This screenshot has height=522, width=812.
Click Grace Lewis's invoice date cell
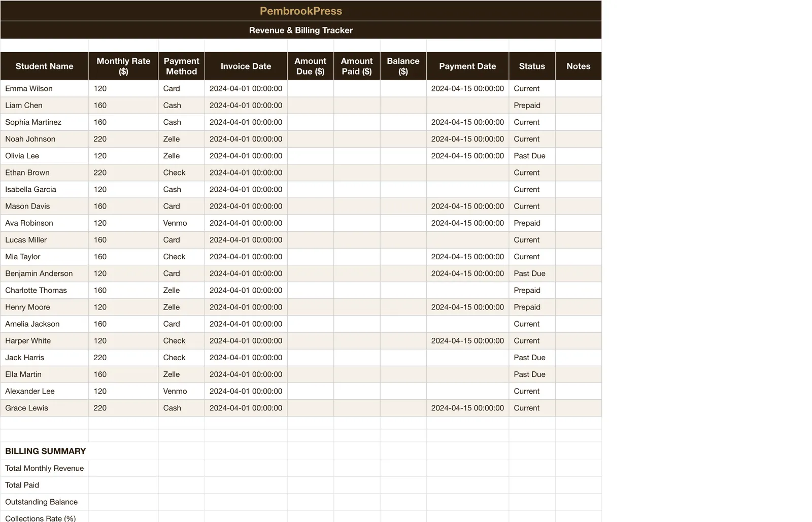pos(246,408)
